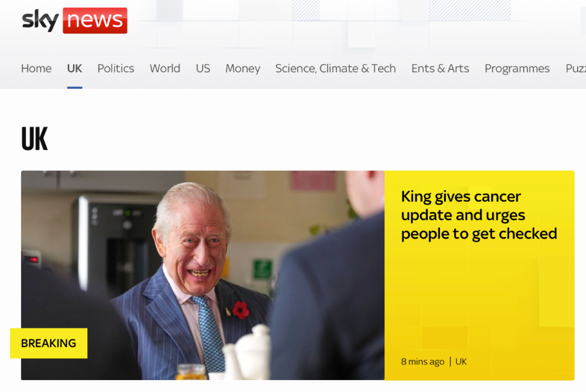Open the World news section
586x392 pixels.
[x=165, y=68]
